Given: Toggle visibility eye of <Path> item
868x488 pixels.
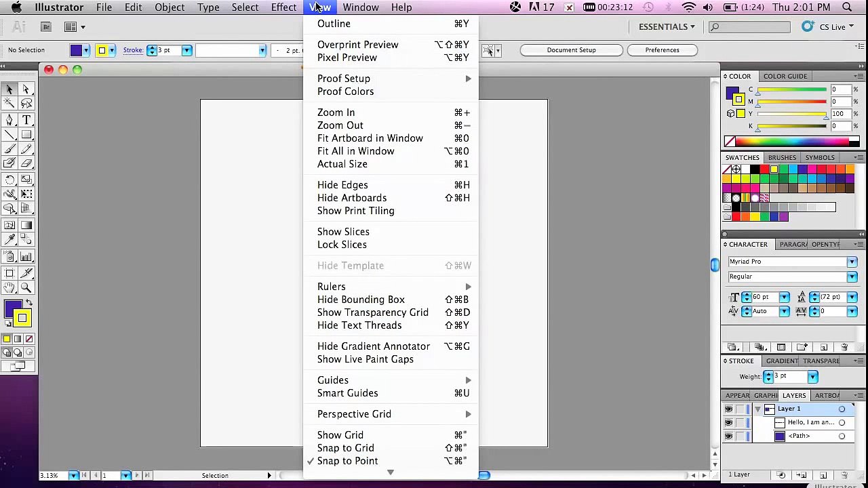Looking at the screenshot, I should 728,436.
